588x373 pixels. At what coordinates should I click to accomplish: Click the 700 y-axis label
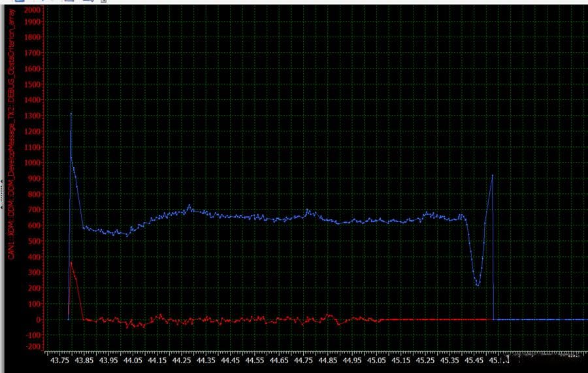coord(34,210)
